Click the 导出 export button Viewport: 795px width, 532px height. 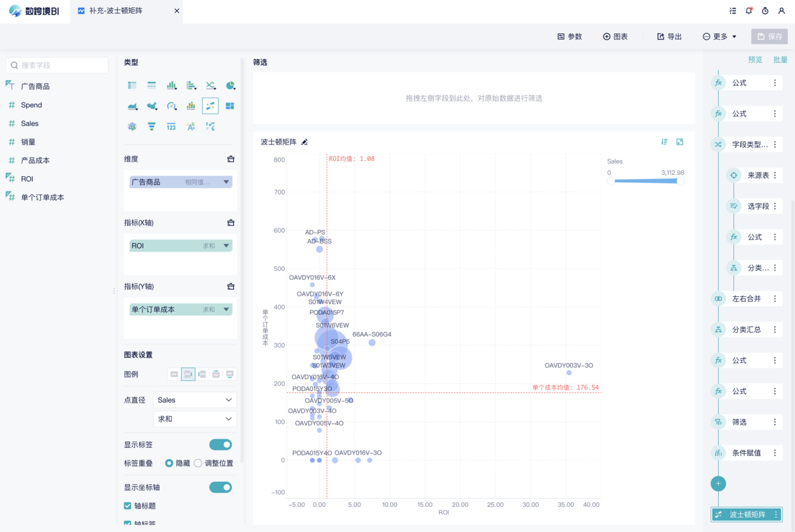coord(669,36)
